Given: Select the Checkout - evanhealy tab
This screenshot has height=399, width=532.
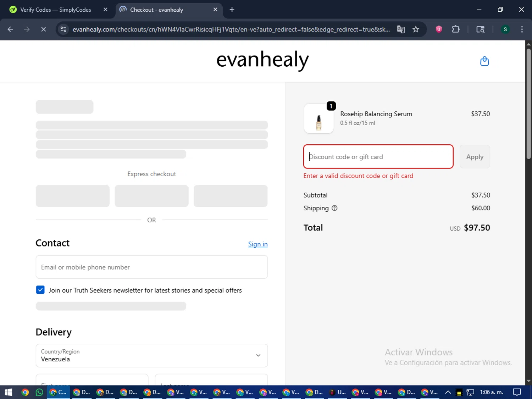Looking at the screenshot, I should tap(156, 10).
